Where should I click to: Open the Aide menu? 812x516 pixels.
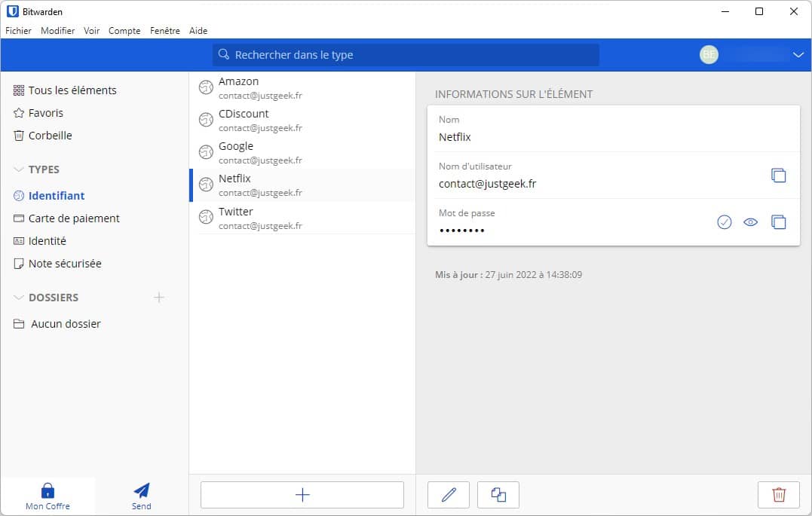click(198, 31)
